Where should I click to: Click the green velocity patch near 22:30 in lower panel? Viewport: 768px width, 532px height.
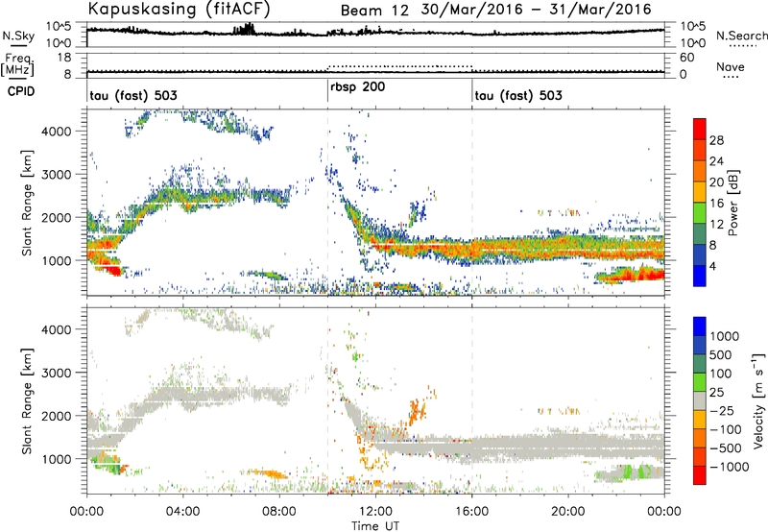pyautogui.click(x=629, y=472)
